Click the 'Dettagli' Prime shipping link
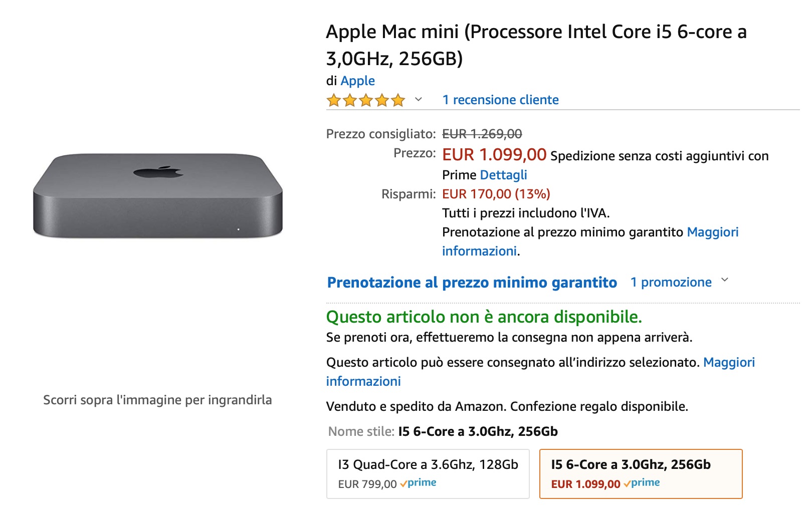The height and width of the screenshot is (510, 812). [503, 175]
